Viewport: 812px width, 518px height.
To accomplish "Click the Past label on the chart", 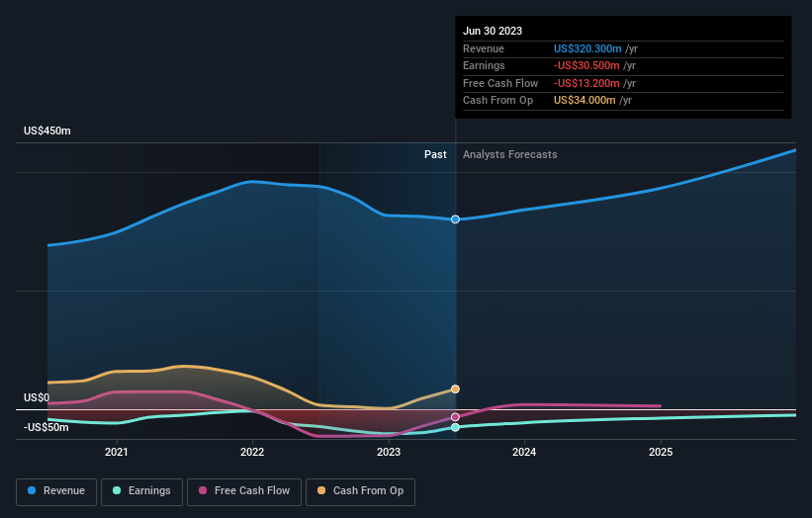I will [x=435, y=155].
